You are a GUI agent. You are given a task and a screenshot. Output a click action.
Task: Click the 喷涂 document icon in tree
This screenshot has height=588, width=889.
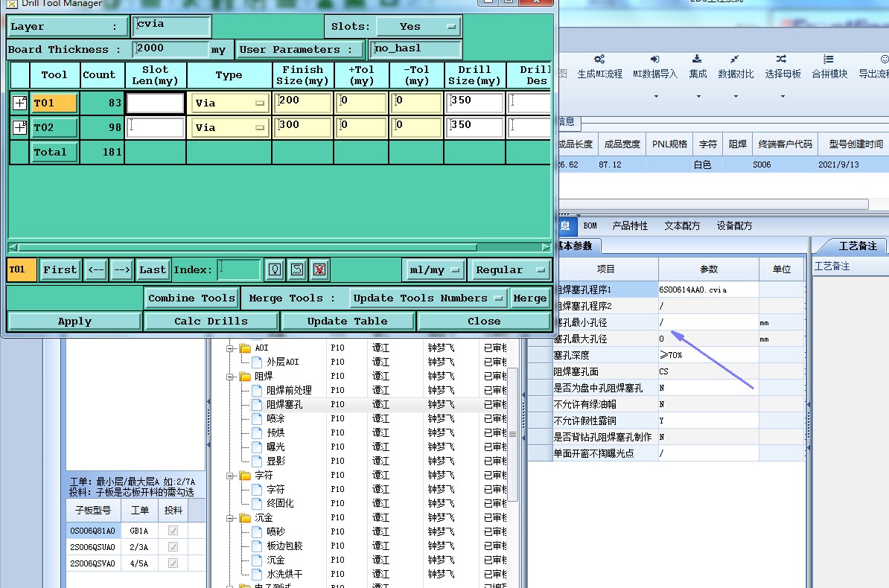257,418
